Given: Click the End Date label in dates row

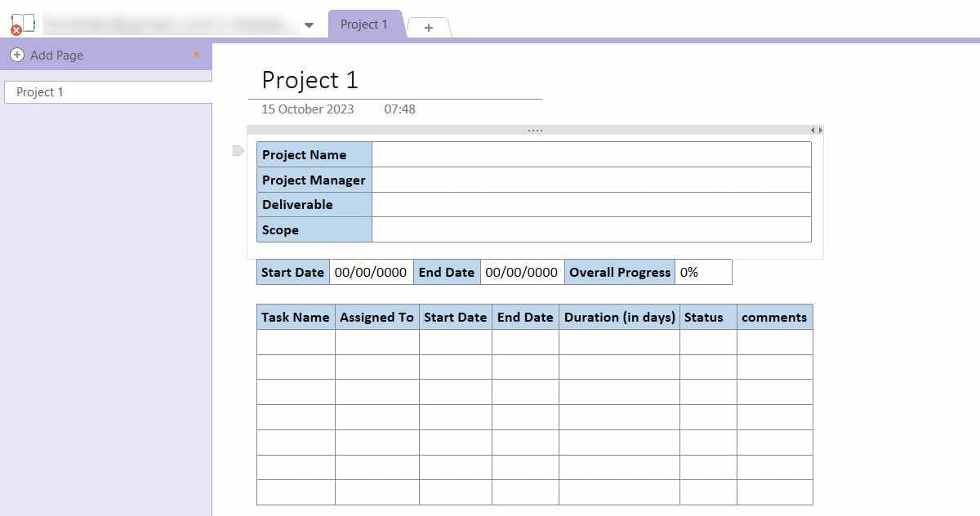Looking at the screenshot, I should tap(447, 273).
